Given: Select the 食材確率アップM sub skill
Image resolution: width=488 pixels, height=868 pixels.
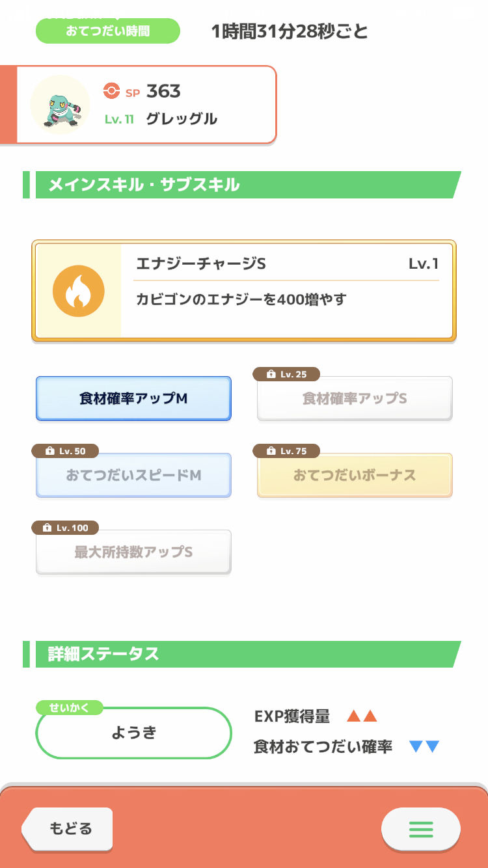Looking at the screenshot, I should (x=133, y=399).
